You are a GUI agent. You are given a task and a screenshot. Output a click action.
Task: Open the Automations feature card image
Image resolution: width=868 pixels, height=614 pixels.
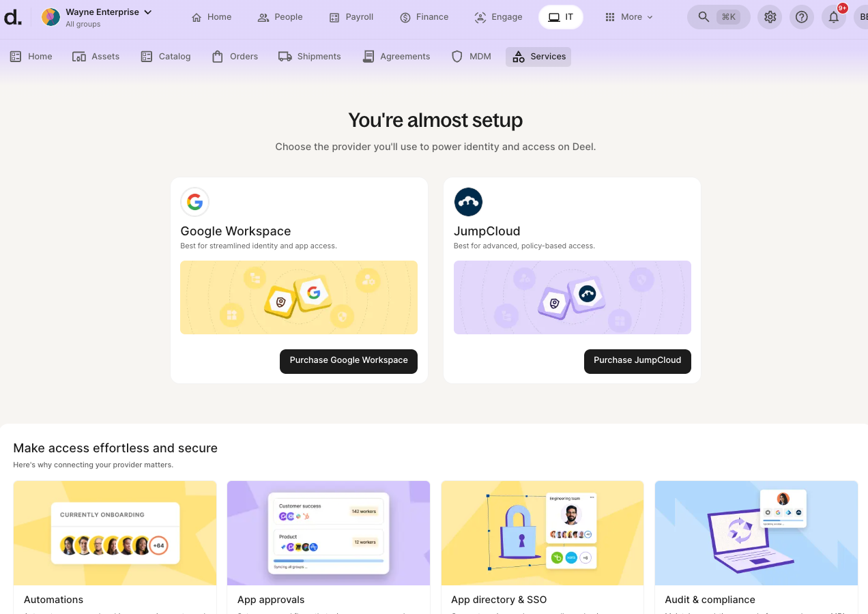coord(115,533)
